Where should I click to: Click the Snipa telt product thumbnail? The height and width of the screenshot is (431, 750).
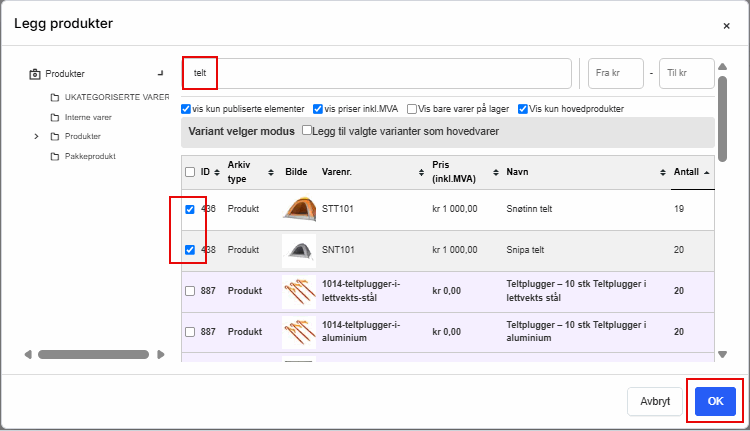pos(299,250)
